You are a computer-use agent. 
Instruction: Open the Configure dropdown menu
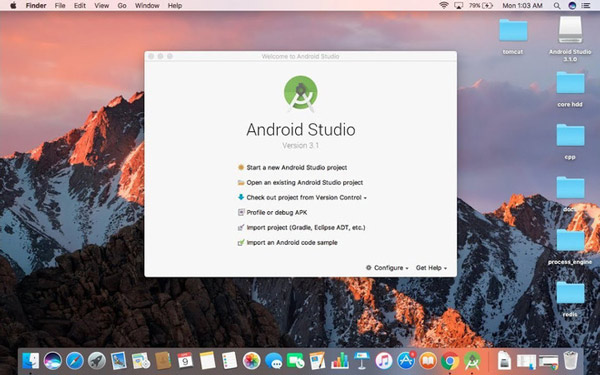(x=387, y=268)
